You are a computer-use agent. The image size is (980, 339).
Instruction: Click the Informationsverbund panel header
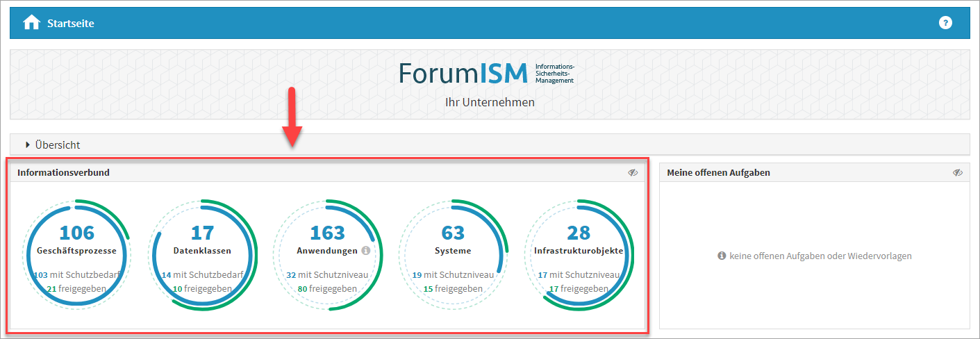[327, 172]
